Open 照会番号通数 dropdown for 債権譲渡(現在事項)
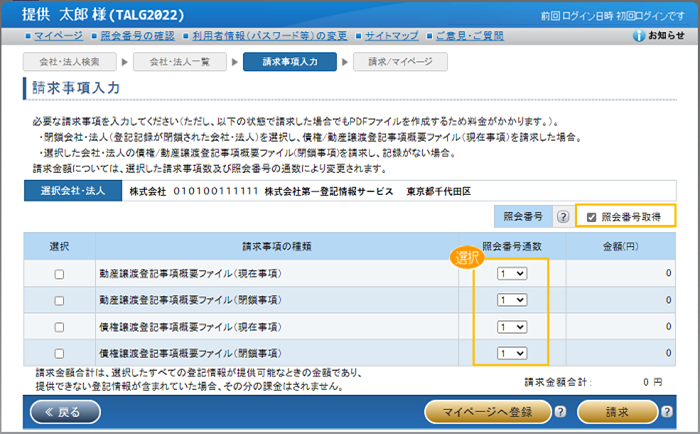This screenshot has height=434, width=700. tap(512, 327)
